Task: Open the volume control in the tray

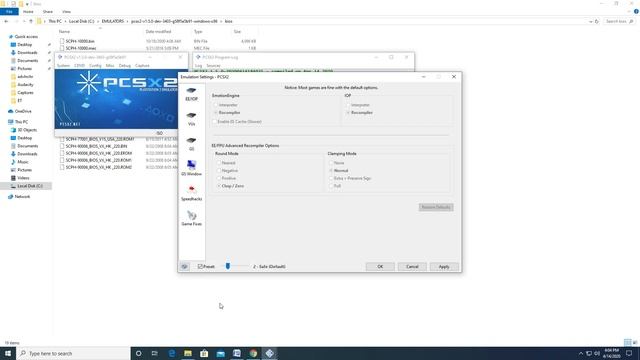Action: click(597, 353)
